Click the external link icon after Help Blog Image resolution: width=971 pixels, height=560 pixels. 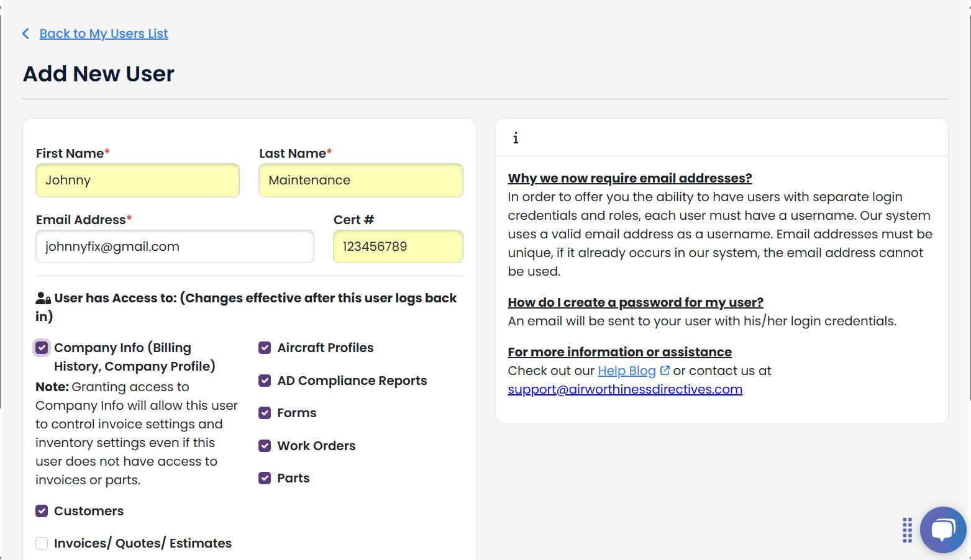(665, 371)
